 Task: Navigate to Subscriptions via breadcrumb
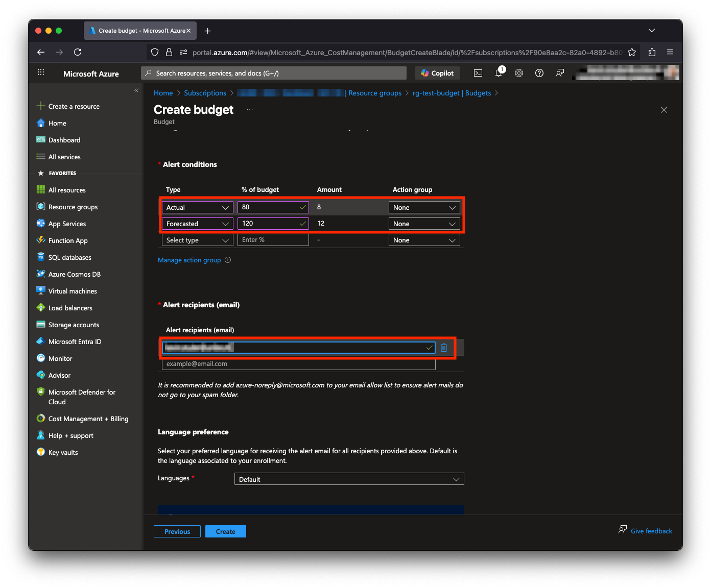tap(205, 93)
